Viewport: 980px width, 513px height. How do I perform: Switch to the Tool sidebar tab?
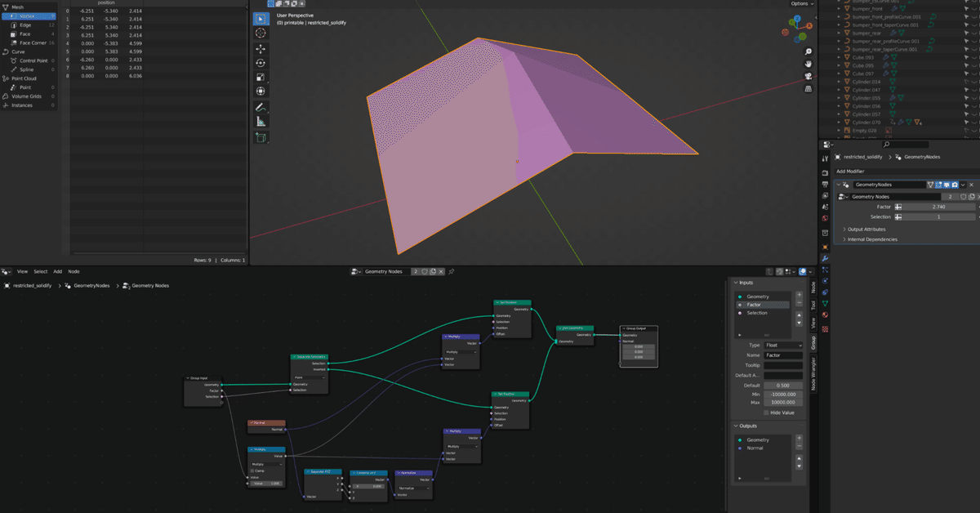point(813,305)
